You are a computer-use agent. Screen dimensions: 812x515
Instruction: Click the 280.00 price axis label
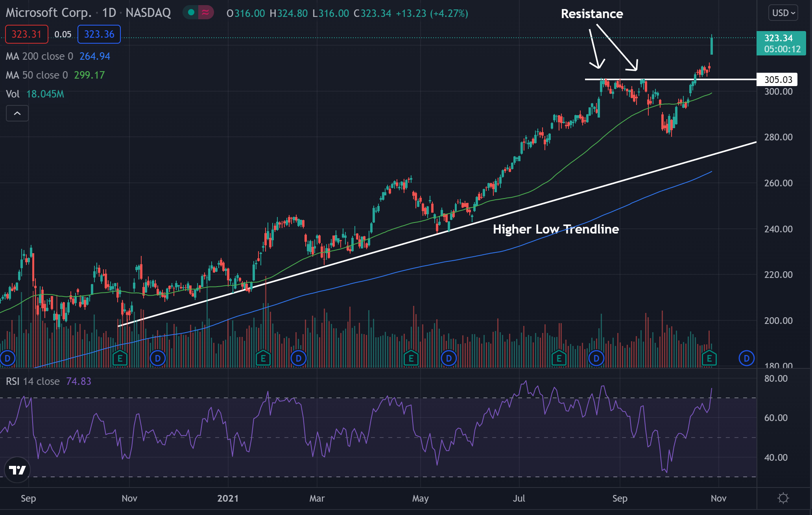coord(778,137)
